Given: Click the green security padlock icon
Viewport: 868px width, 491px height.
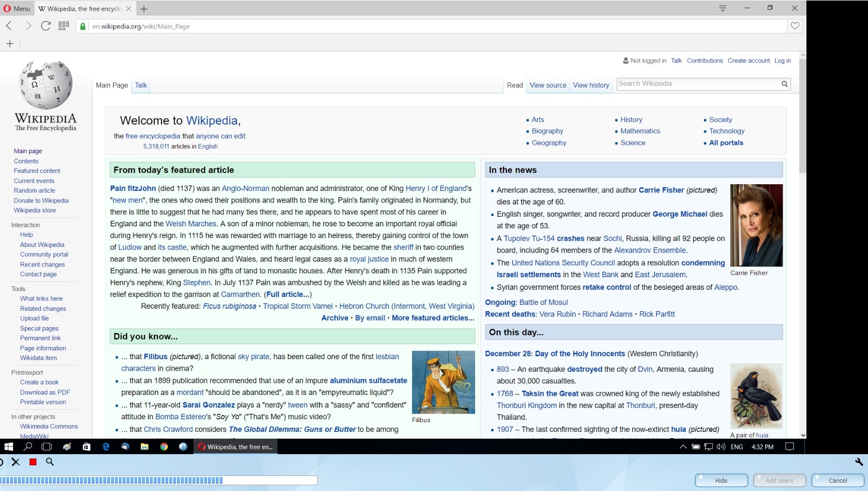Looking at the screenshot, I should click(x=83, y=26).
